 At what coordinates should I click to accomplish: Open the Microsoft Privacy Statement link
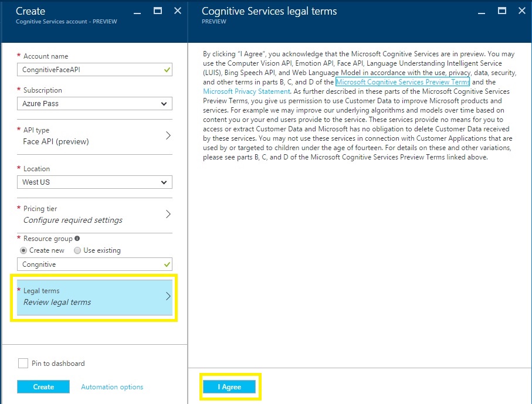point(246,91)
